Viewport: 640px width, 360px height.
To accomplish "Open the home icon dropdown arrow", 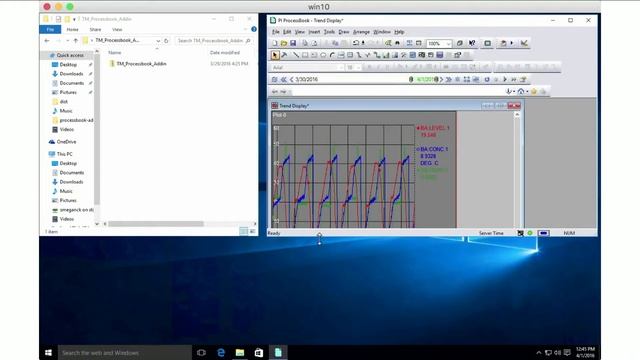I will pyautogui.click(x=527, y=91).
